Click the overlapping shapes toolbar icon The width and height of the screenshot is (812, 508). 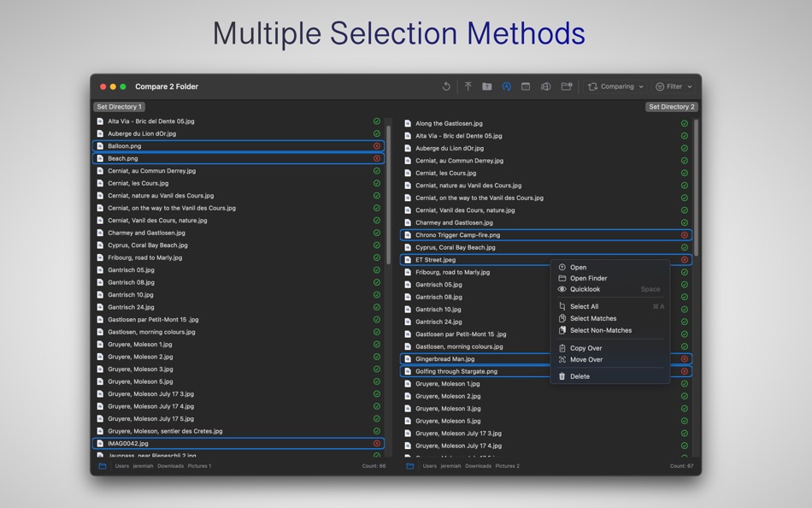pos(545,86)
